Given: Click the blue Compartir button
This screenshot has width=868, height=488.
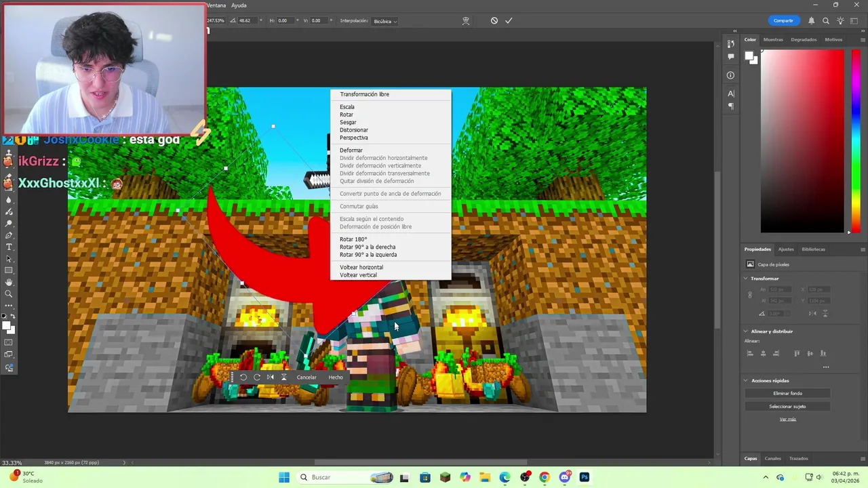Looking at the screenshot, I should coord(783,20).
